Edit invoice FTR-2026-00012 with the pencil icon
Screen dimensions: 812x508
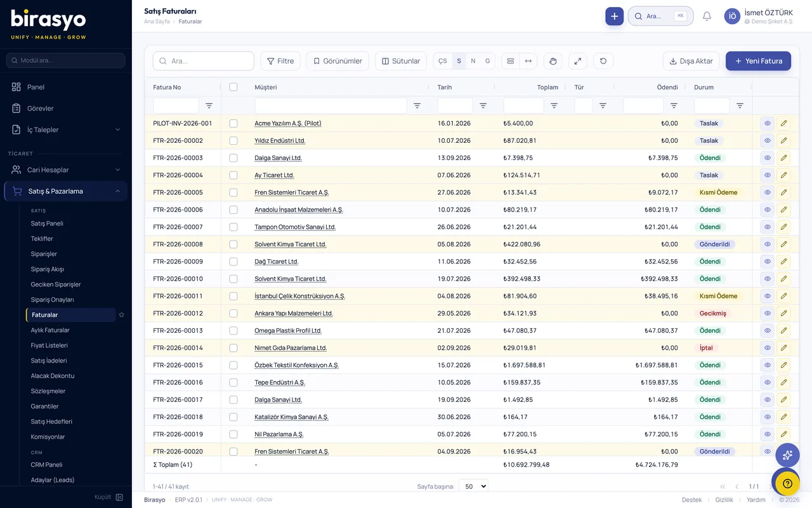click(784, 313)
